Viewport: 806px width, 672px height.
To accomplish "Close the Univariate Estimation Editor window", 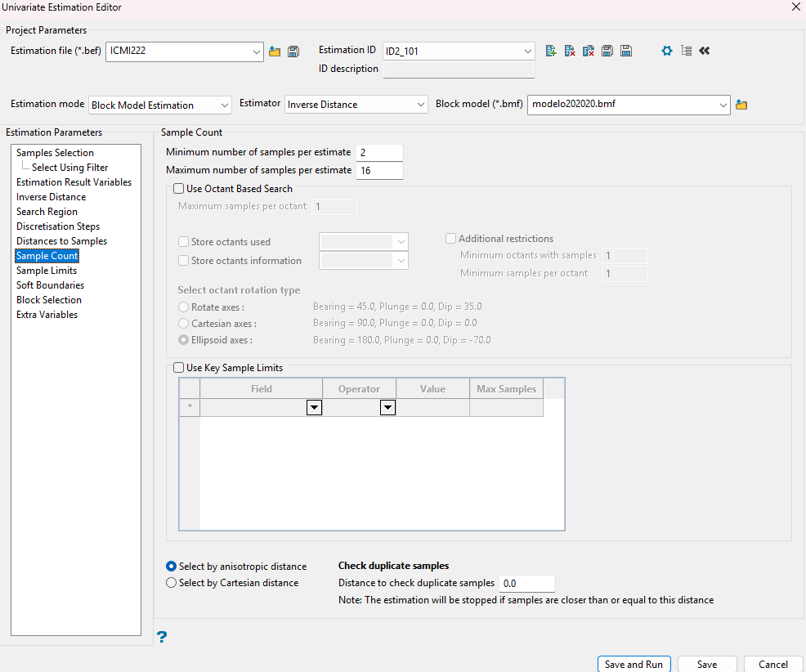I will click(x=795, y=7).
